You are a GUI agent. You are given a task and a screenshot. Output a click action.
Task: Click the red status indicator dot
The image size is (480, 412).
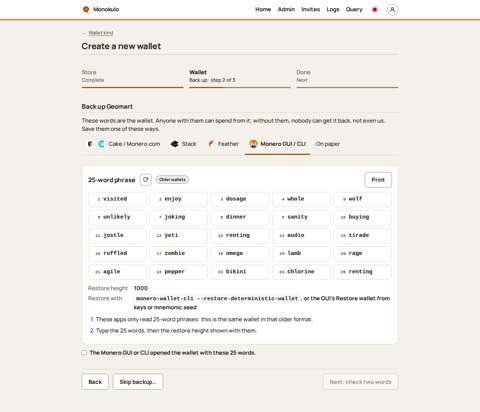(375, 10)
